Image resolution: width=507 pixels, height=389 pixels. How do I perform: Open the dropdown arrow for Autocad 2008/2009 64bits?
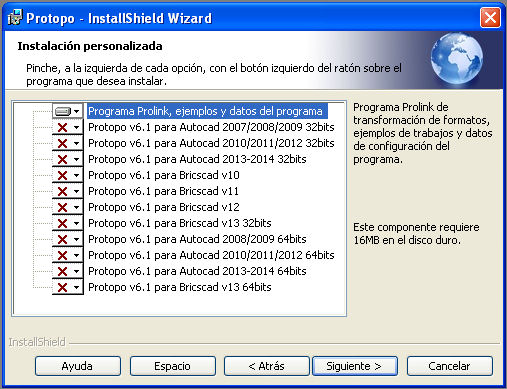[x=77, y=239]
